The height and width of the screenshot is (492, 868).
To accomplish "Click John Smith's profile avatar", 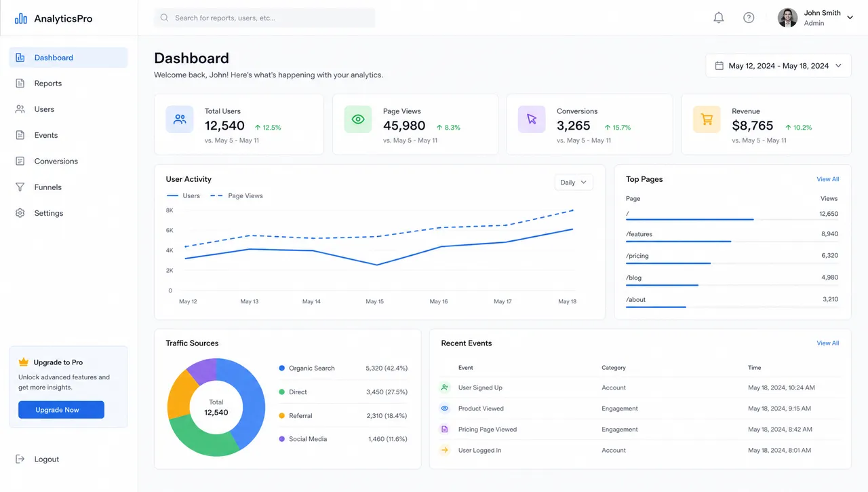I will click(787, 18).
